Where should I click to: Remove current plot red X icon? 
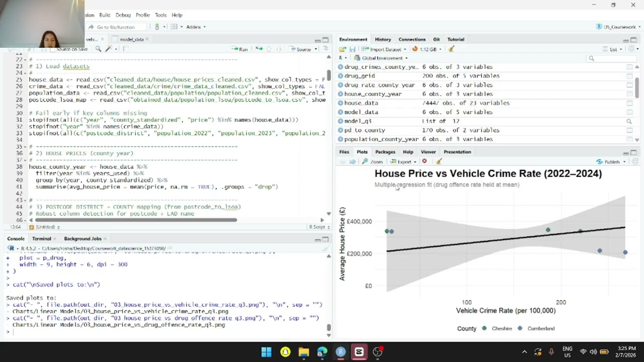click(x=424, y=161)
